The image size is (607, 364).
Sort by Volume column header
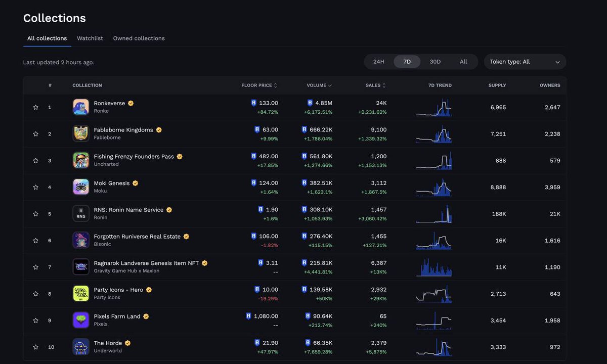pyautogui.click(x=319, y=85)
